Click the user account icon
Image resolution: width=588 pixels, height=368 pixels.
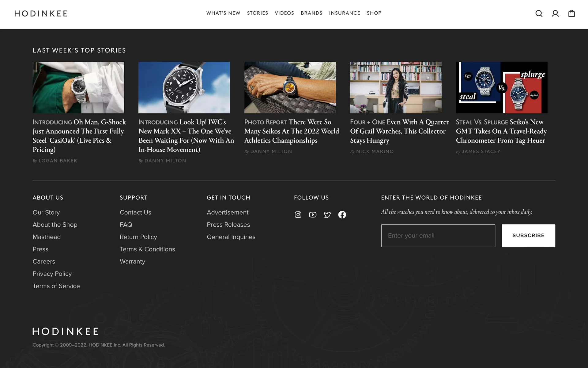[555, 13]
